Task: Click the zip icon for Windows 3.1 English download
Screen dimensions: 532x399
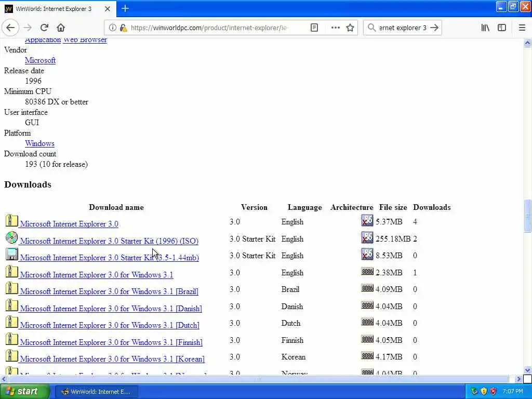Action: click(11, 271)
